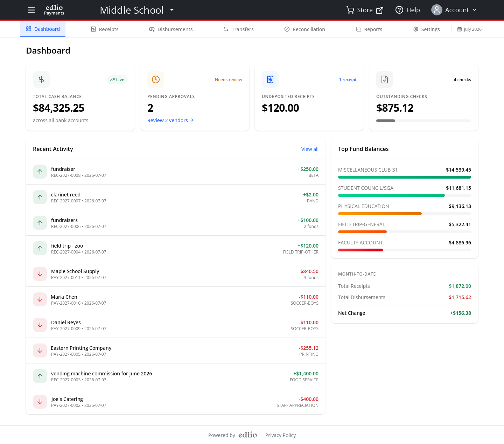
Task: Click the red arrow icon beside Joe's Catering
Action: (40, 402)
